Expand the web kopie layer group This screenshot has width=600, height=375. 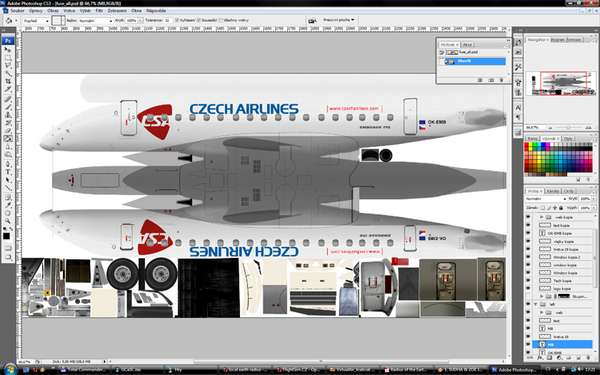pos(541,217)
